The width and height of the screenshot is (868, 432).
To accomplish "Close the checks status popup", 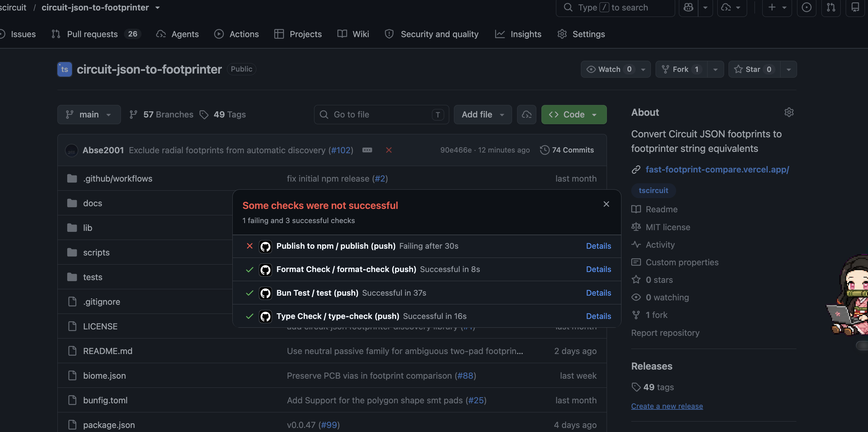I will click(606, 204).
